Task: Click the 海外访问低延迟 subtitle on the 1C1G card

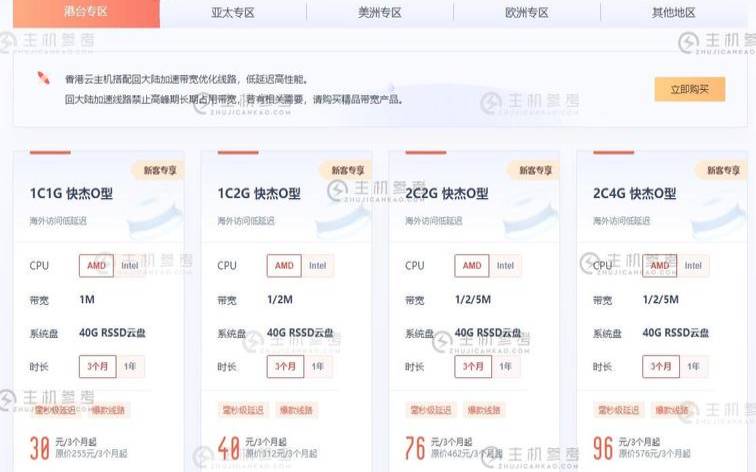Action: coord(58,221)
